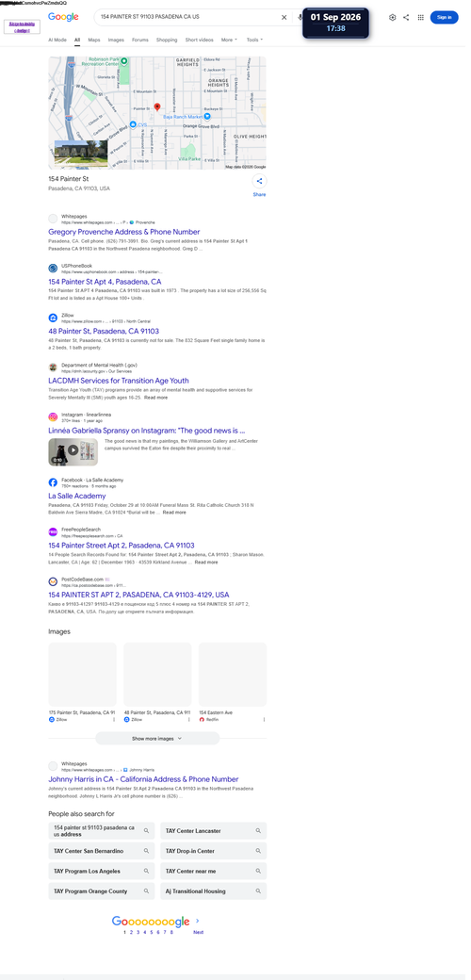Switch to AI Mode tab
The height and width of the screenshot is (980, 471).
[57, 40]
